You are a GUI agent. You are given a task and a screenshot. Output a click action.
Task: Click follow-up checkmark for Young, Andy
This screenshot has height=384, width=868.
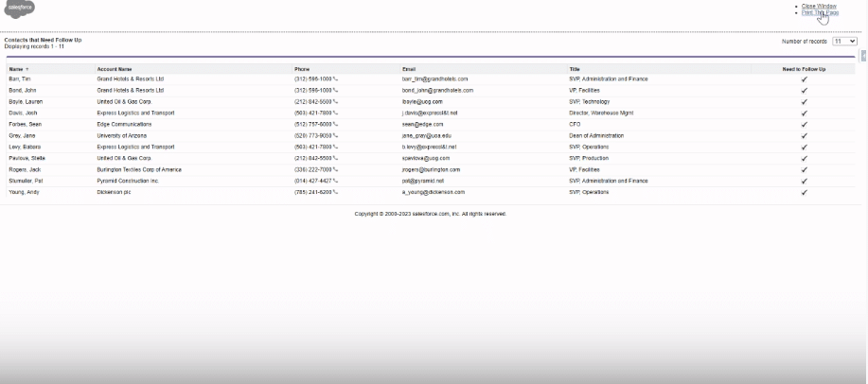(804, 193)
